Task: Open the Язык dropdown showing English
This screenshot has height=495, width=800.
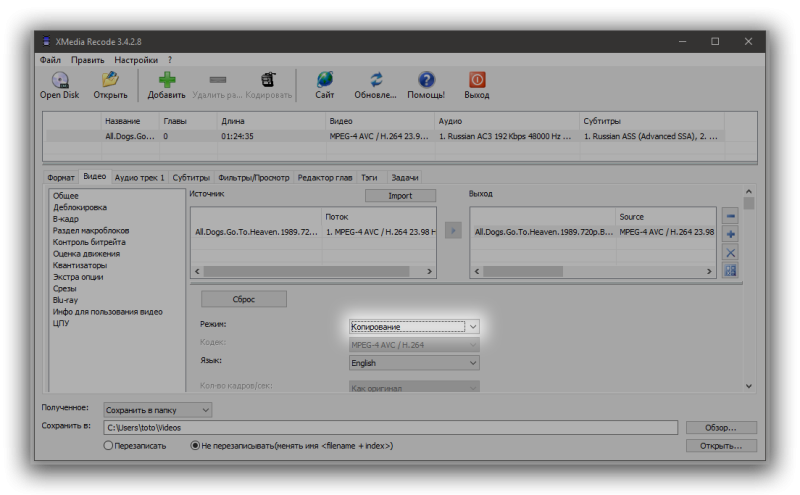Action: [x=414, y=363]
